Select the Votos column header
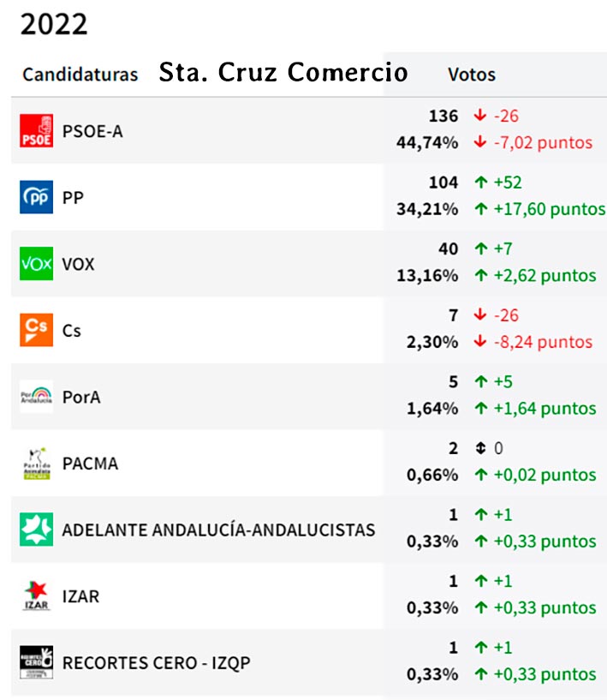This screenshot has width=607, height=700. 472,75
